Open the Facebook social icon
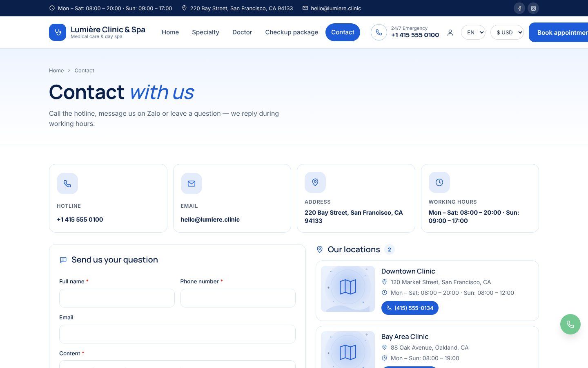 [519, 8]
